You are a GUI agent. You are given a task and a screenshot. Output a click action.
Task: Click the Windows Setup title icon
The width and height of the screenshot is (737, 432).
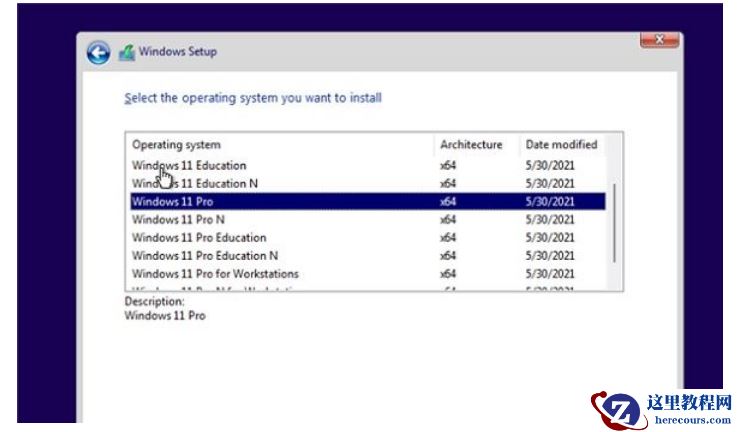127,52
